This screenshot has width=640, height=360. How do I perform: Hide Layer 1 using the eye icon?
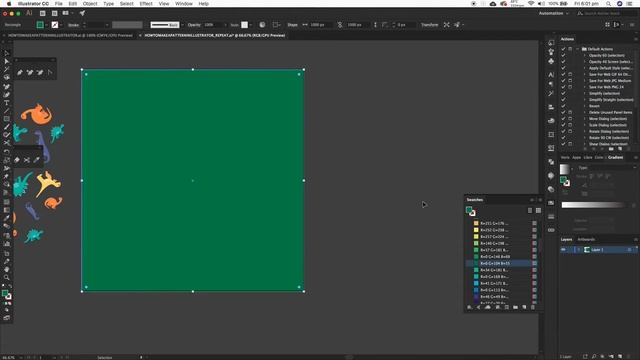[564, 250]
